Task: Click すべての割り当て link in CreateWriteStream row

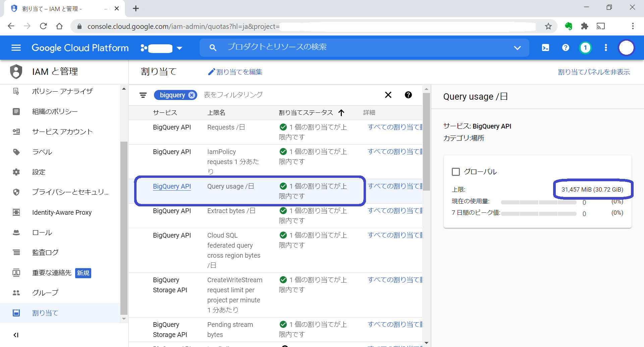Action: (395, 280)
